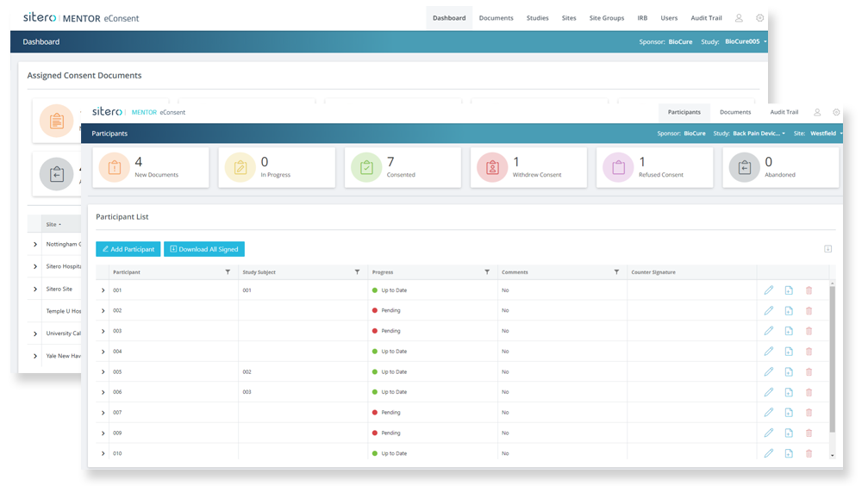The width and height of the screenshot is (868, 486).
Task: Switch to the Participants tab
Action: click(684, 112)
